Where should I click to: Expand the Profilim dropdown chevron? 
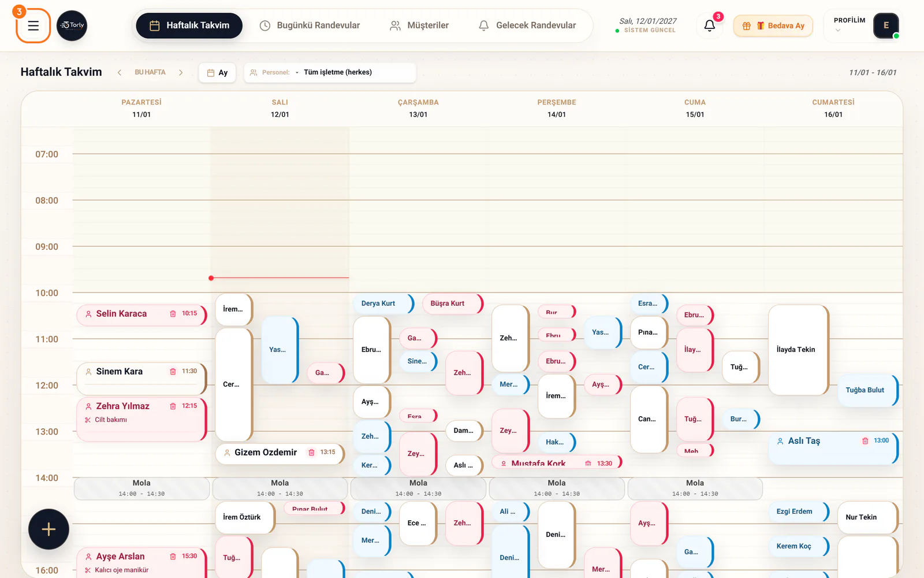coord(838,31)
